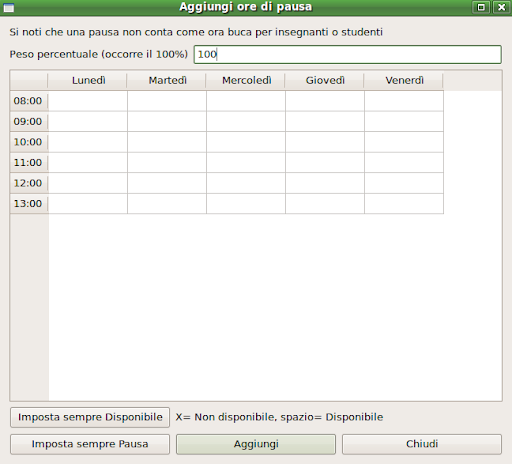The height and width of the screenshot is (464, 512).
Task: Select the Lunedì column header
Action: [88, 80]
